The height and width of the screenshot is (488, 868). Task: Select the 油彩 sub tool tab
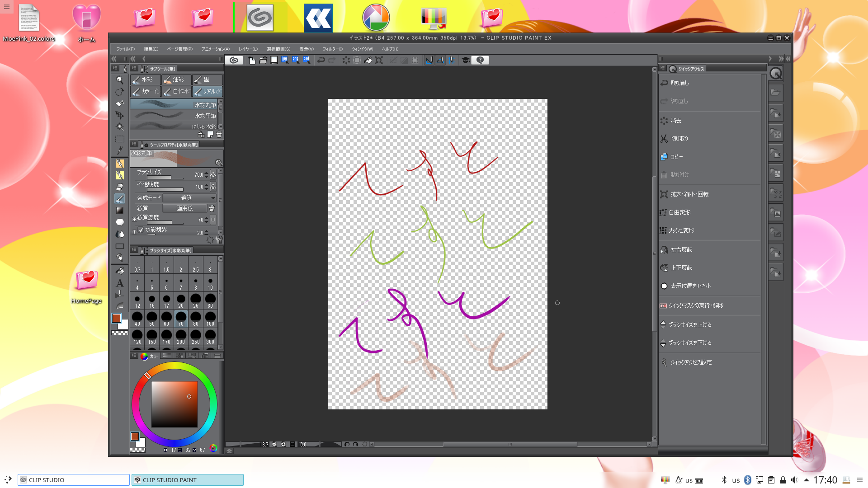176,80
